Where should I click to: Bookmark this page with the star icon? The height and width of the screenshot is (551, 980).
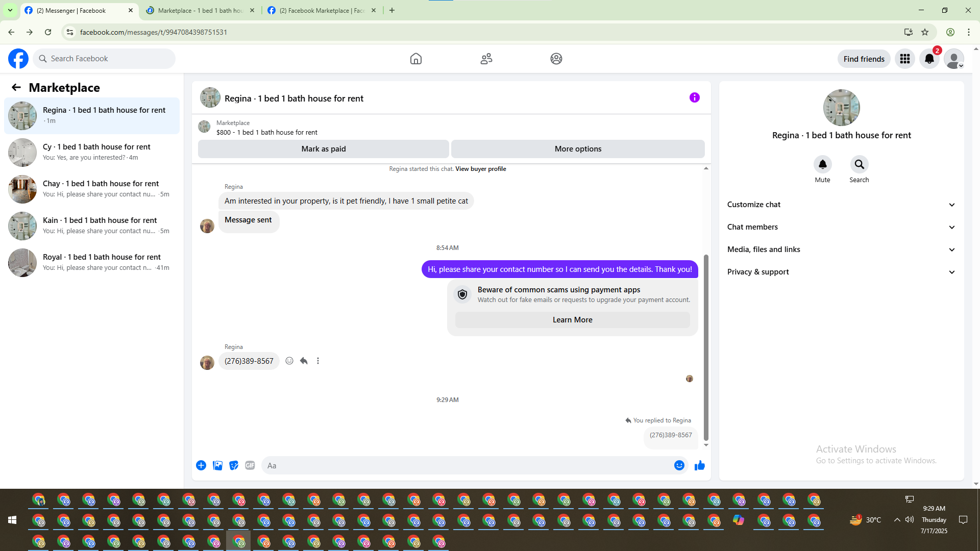925,32
